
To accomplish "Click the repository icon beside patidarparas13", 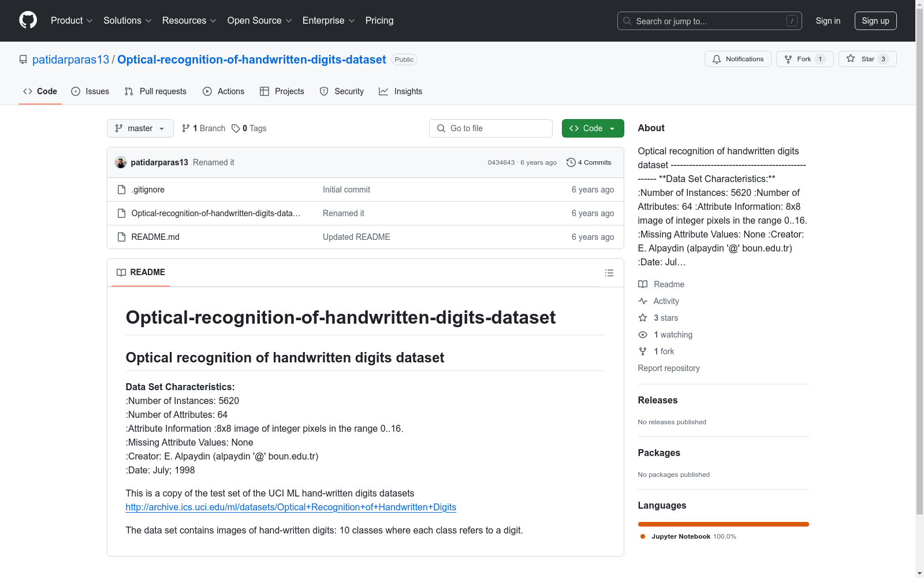I will pyautogui.click(x=23, y=60).
